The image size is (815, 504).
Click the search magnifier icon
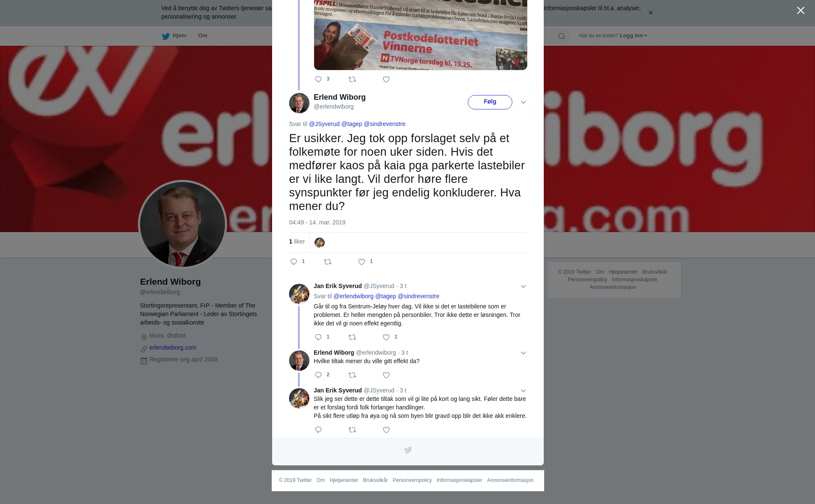click(562, 36)
